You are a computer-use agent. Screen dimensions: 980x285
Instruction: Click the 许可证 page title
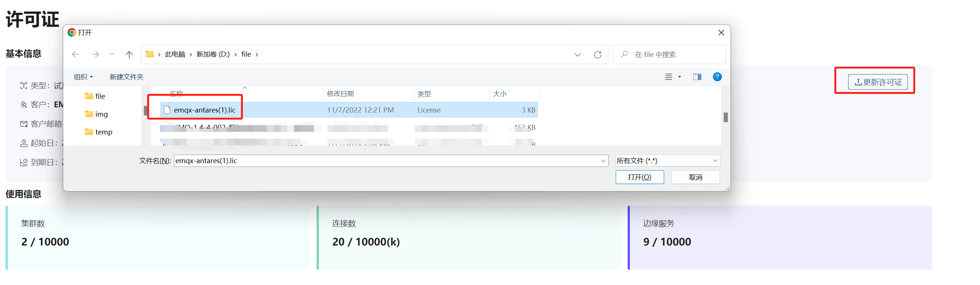pyautogui.click(x=32, y=19)
